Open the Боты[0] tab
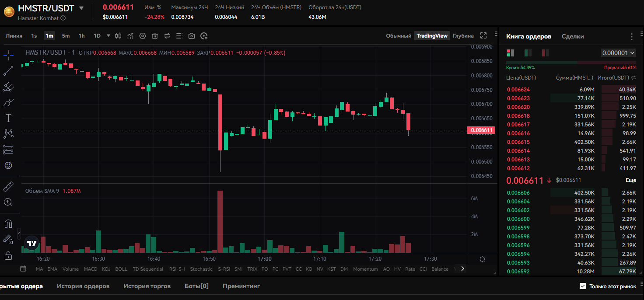The width and height of the screenshot is (644, 300). tap(196, 286)
